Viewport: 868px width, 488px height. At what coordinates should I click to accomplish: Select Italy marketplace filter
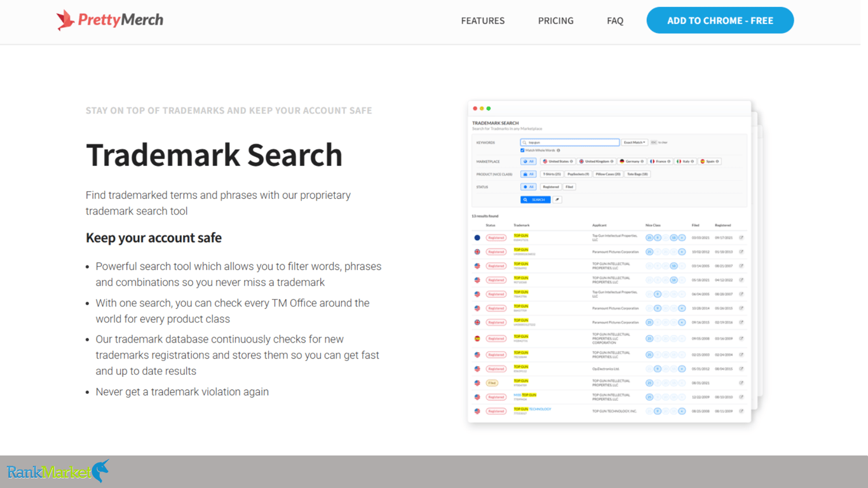pos(685,161)
